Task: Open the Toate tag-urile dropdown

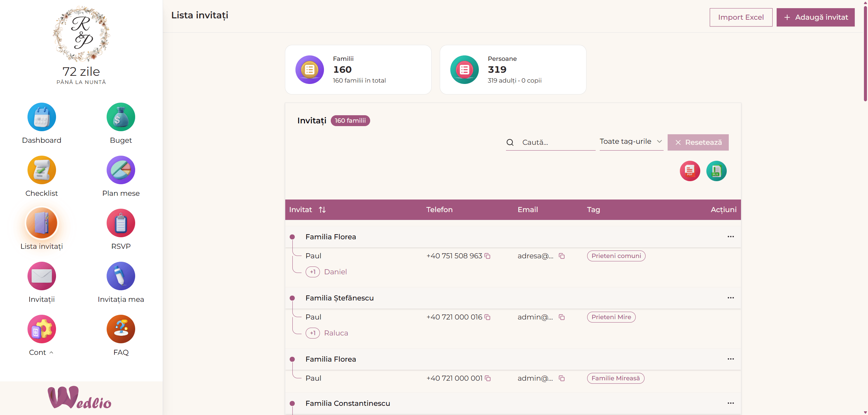Action: click(631, 142)
